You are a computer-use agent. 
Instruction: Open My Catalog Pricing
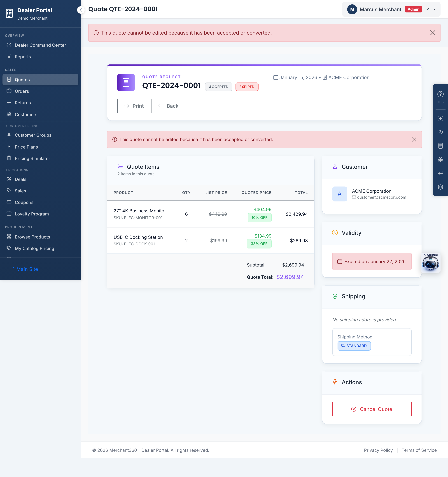click(40, 248)
